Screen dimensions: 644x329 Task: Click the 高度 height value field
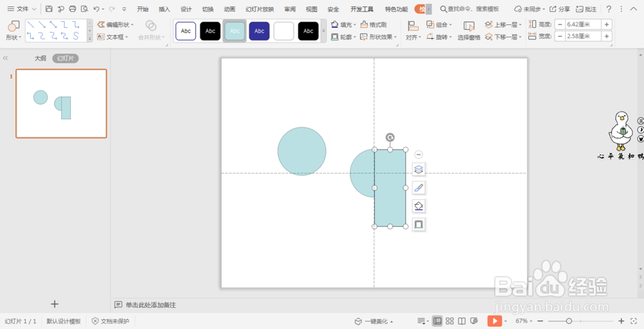pos(583,24)
